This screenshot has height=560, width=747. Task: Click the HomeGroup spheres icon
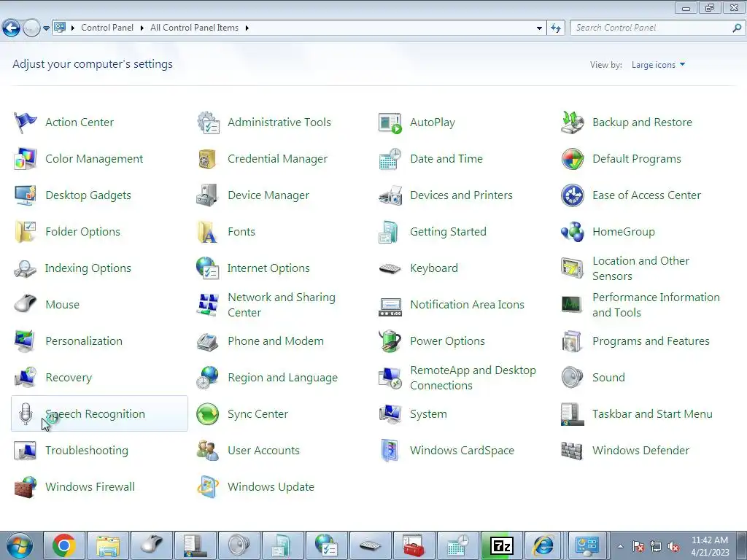573,232
